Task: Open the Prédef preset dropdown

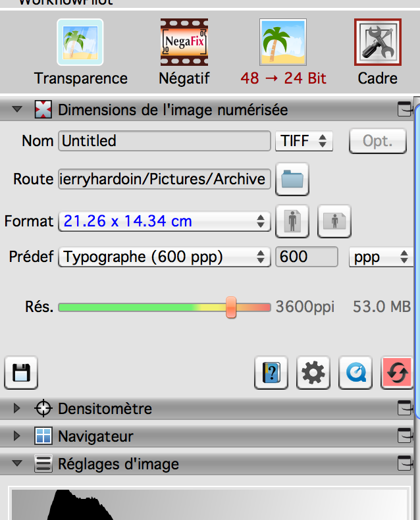Action: (x=165, y=257)
